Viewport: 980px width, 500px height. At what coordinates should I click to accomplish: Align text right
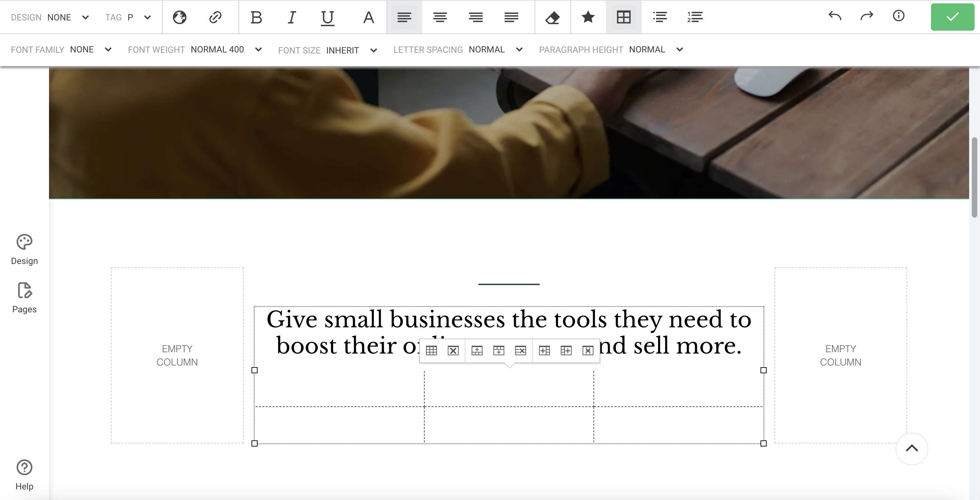(x=476, y=17)
